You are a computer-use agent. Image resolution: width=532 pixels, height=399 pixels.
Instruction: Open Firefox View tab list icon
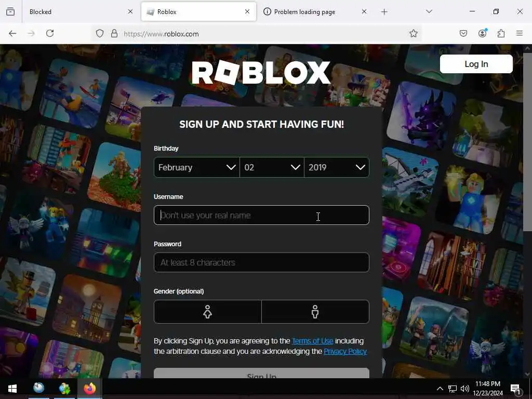(10, 11)
